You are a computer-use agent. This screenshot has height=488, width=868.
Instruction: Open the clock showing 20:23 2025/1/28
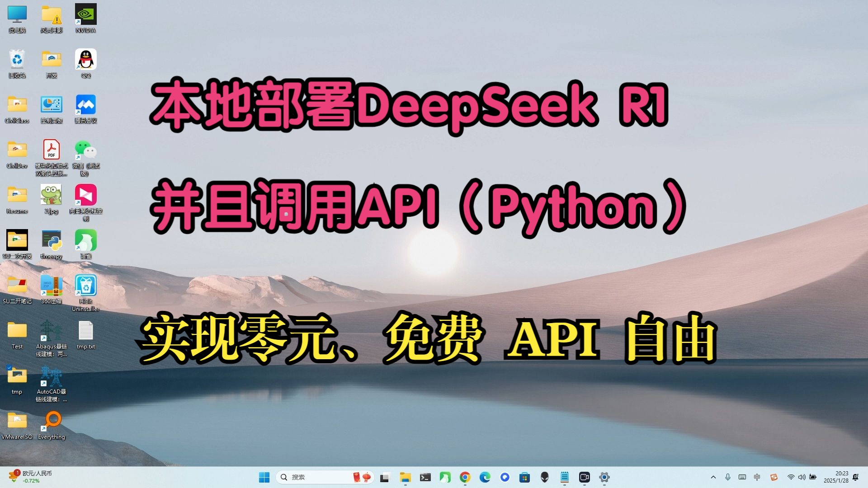point(835,477)
